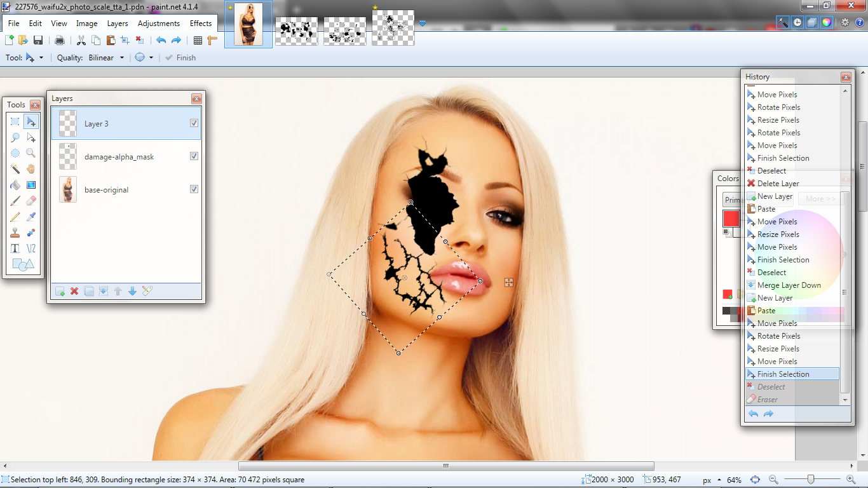
Task: Toggle the History window icon
Action: click(797, 22)
